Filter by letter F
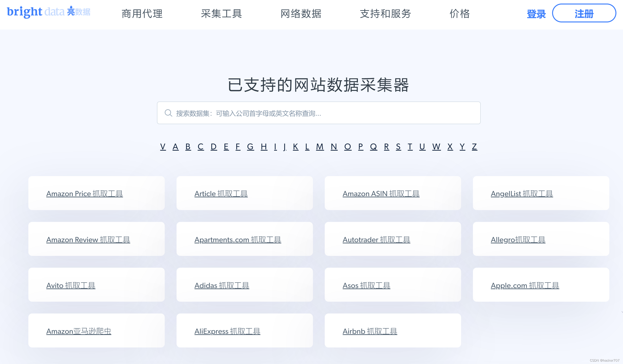623x364 pixels. [238, 147]
